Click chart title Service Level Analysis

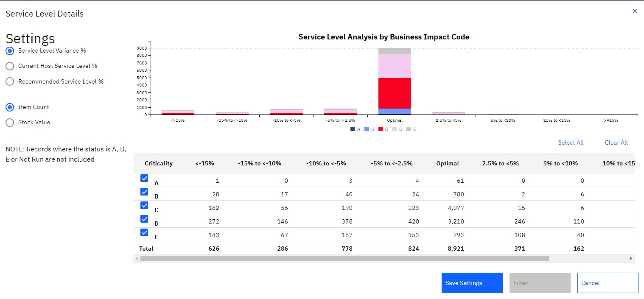[384, 37]
